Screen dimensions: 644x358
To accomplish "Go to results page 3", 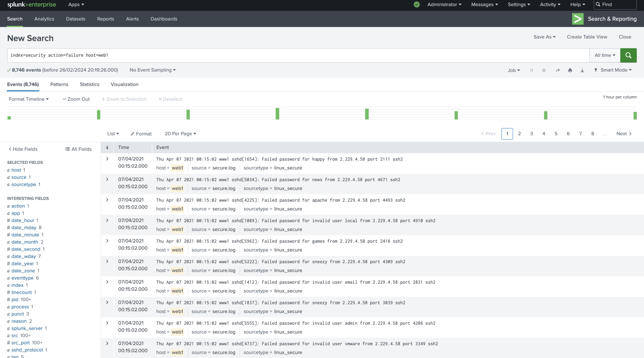I will (x=531, y=134).
